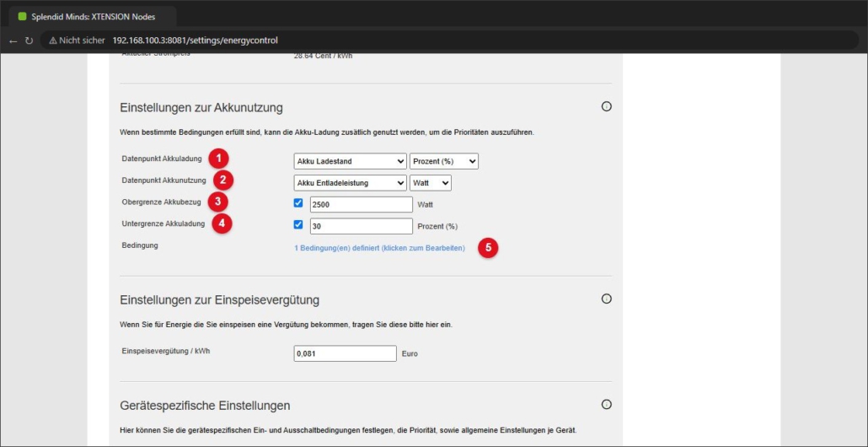
Task: Open info icon for Einspeisevergütung settings
Action: [606, 299]
